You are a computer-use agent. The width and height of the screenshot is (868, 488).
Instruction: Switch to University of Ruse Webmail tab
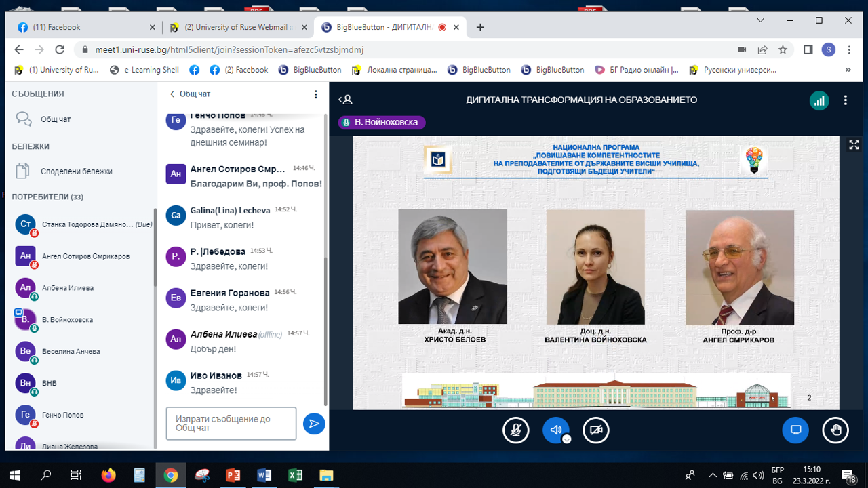pyautogui.click(x=237, y=28)
